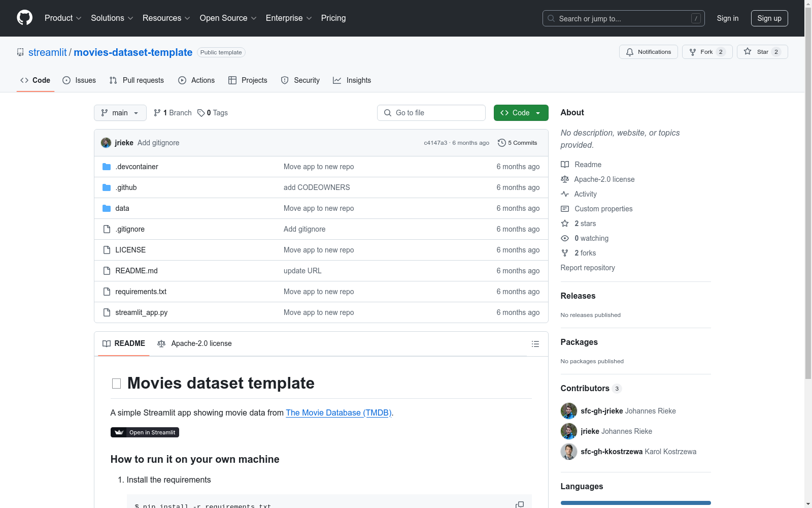Screen dimensions: 812x508
Task: Open the 0 Tags link
Action: pos(213,113)
